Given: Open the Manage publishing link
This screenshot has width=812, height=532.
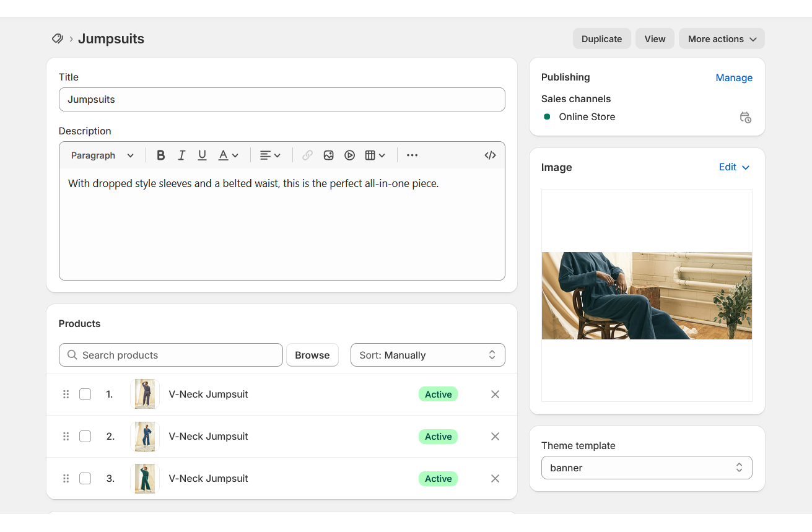Looking at the screenshot, I should (734, 77).
